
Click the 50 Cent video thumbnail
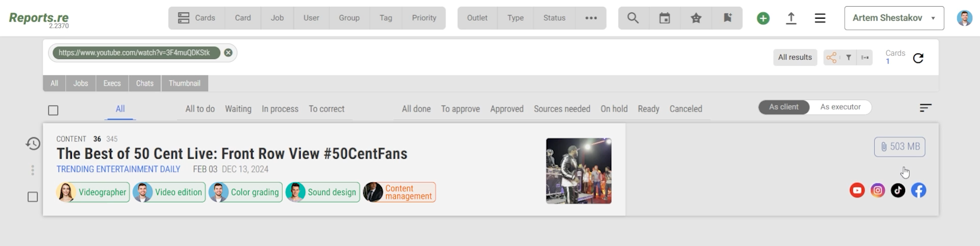coord(579,171)
